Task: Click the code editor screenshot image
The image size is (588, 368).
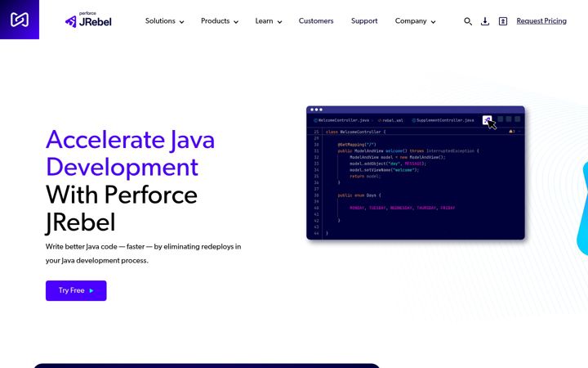Action: coord(416,173)
